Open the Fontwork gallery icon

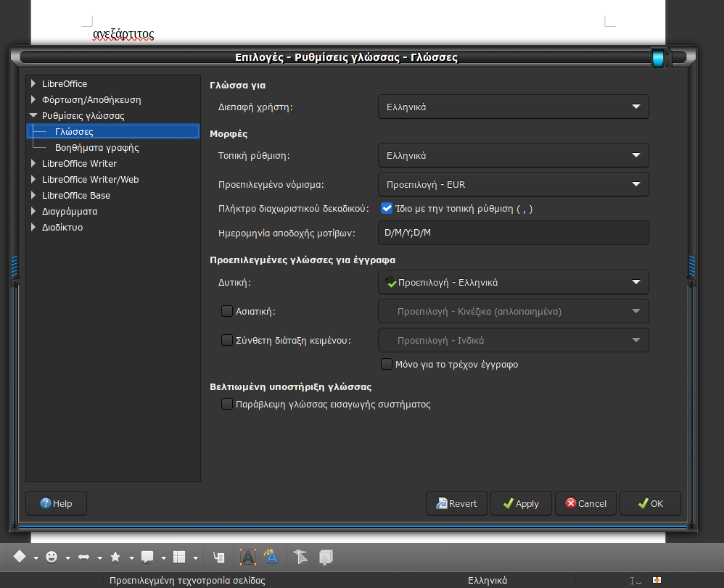(x=271, y=557)
